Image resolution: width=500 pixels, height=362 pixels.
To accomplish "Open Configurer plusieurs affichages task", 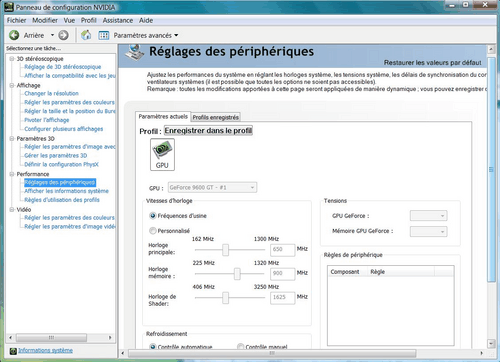I will tap(64, 129).
